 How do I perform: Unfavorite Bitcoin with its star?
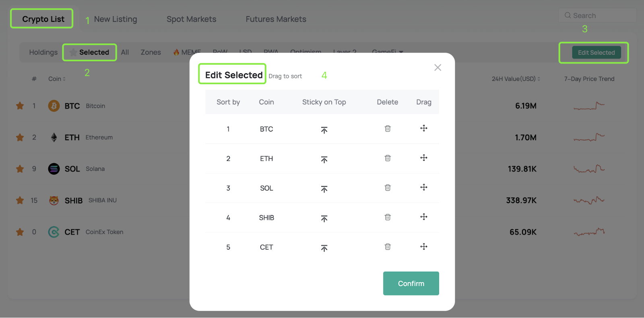point(20,106)
